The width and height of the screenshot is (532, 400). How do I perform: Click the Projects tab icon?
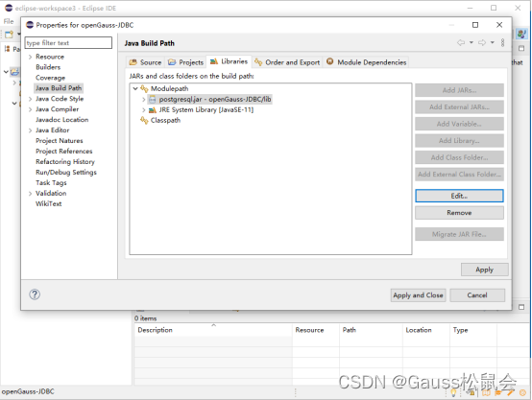click(172, 62)
